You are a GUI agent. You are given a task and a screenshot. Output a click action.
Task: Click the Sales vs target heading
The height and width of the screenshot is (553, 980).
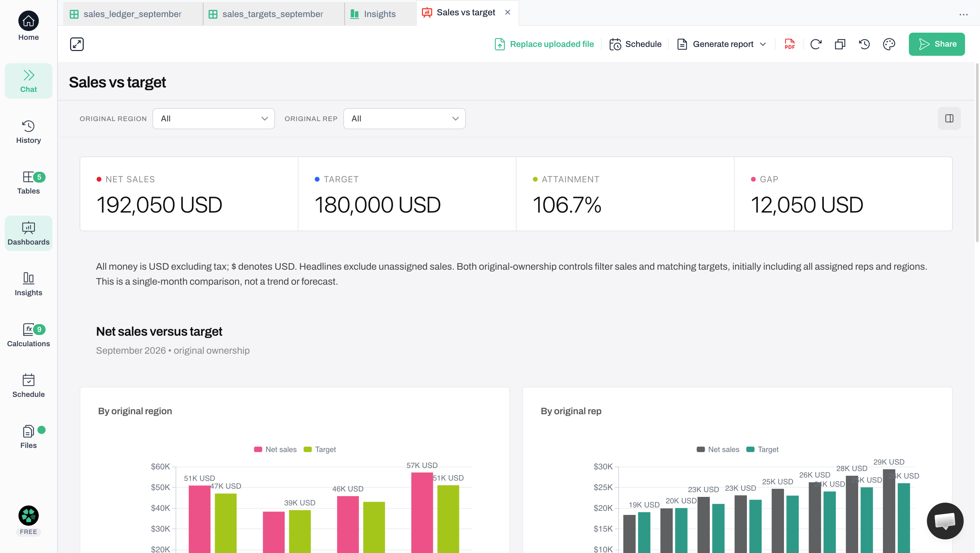coord(117,82)
